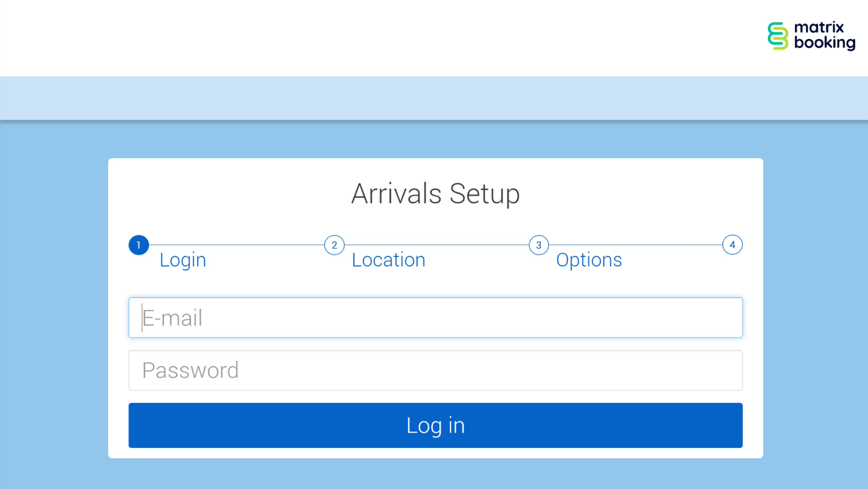Open the Options step label
Viewport: 868px width, 489px height.
coord(589,260)
